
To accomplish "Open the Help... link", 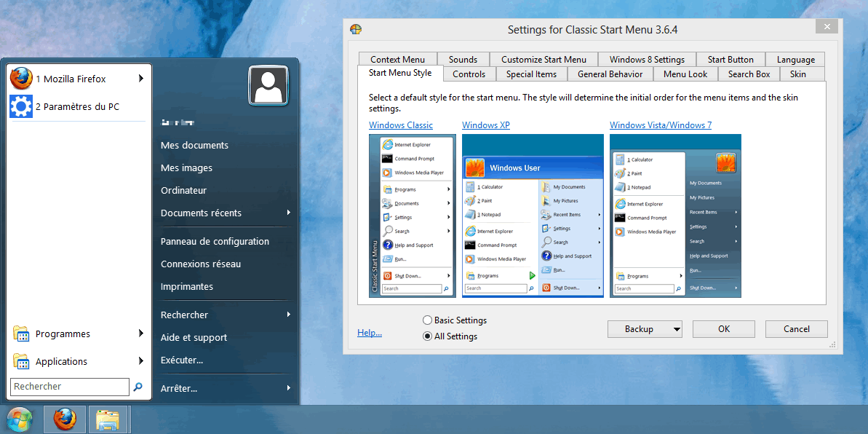I will (369, 333).
